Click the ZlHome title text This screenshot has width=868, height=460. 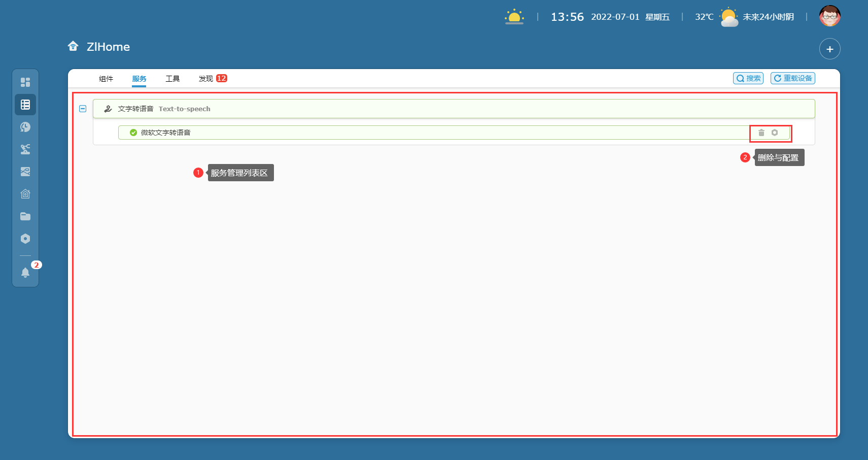108,47
